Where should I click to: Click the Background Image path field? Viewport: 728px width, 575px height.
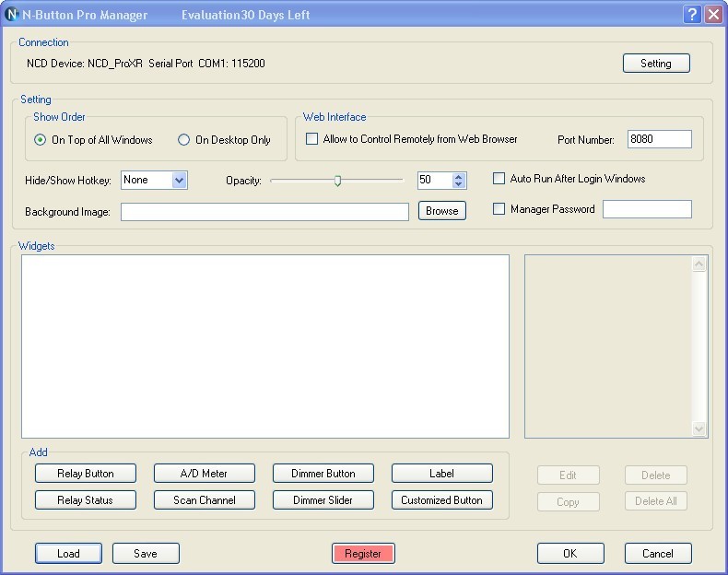pyautogui.click(x=264, y=212)
